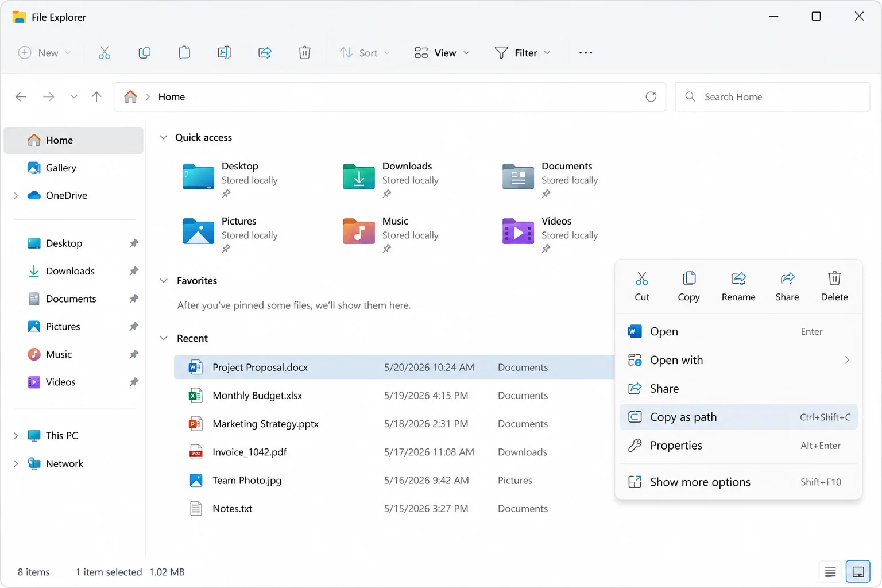Choose Open in the context menu

738,331
